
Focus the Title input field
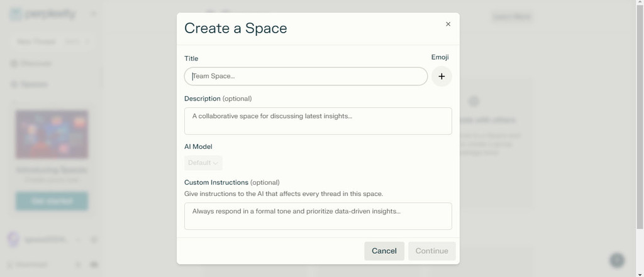point(306,77)
